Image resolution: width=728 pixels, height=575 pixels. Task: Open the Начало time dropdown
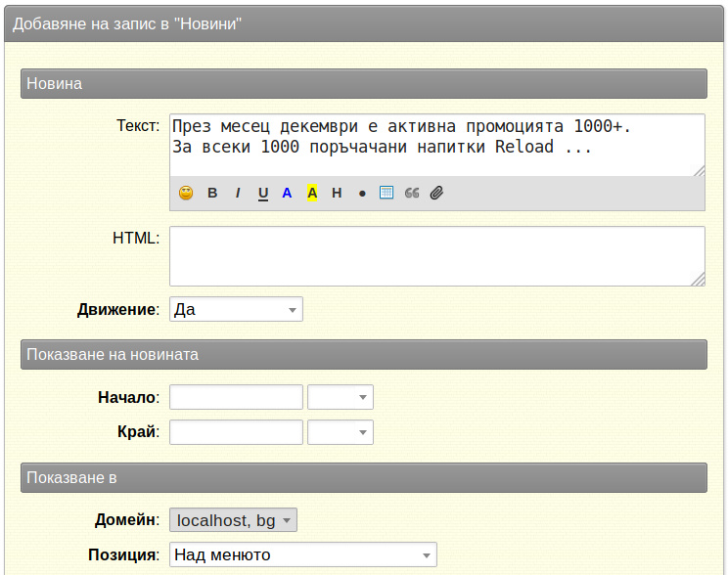tap(341, 397)
